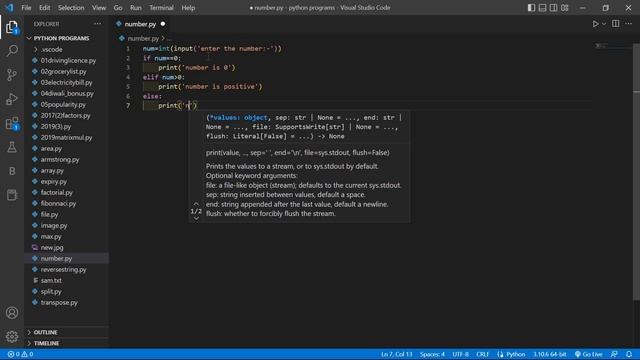Screen dimensions: 640x360
Task: Change CRLF end of line sequence
Action: point(482,354)
